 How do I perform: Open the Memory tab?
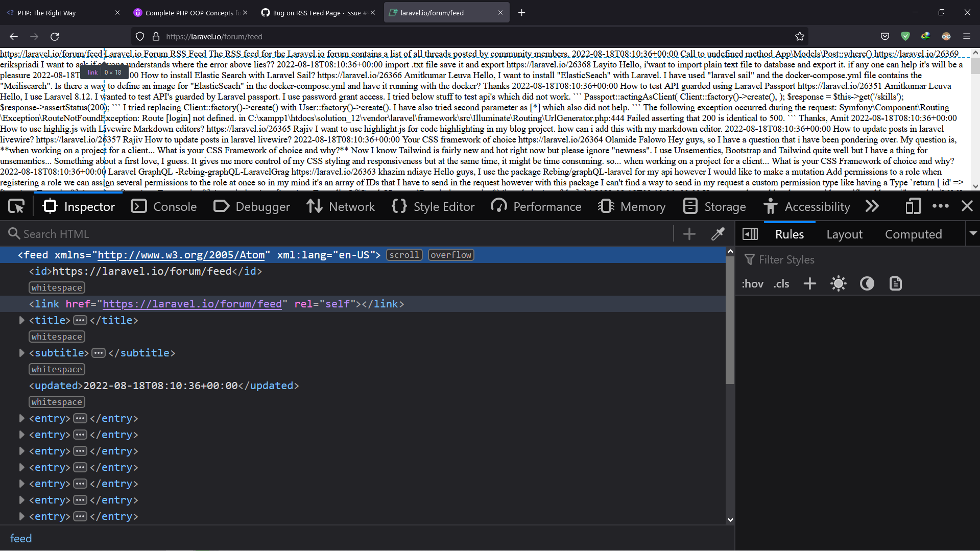coord(632,206)
